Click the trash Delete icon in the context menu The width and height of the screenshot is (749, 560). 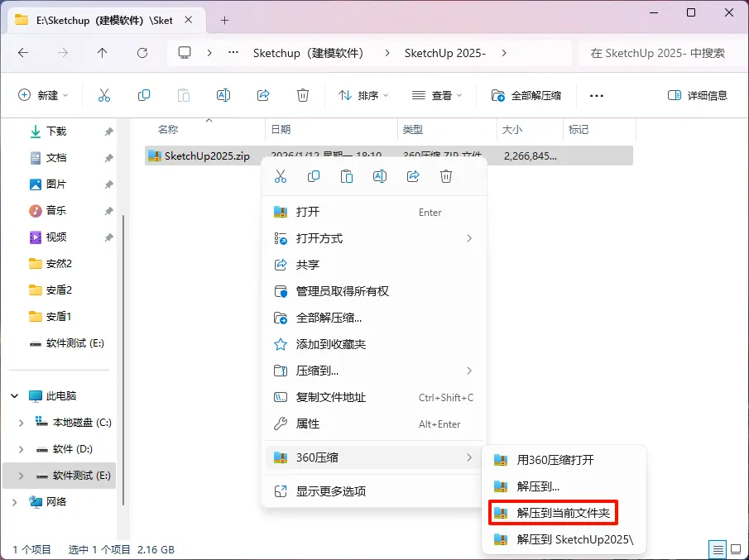(445, 177)
